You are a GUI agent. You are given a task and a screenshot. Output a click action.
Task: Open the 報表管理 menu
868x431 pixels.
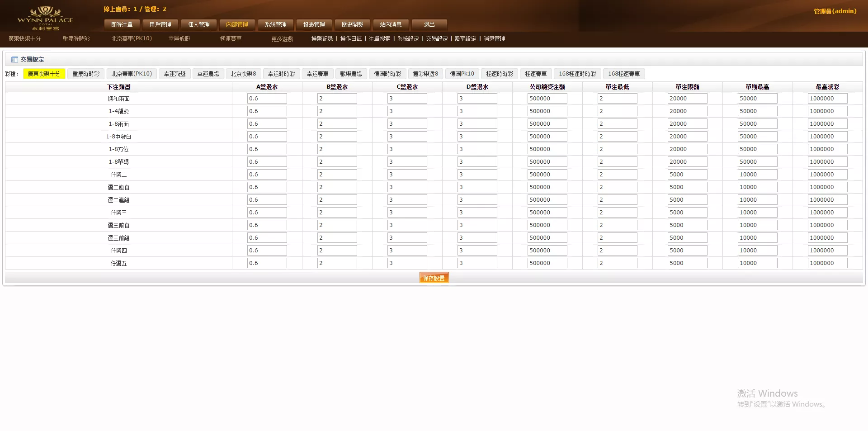point(314,25)
